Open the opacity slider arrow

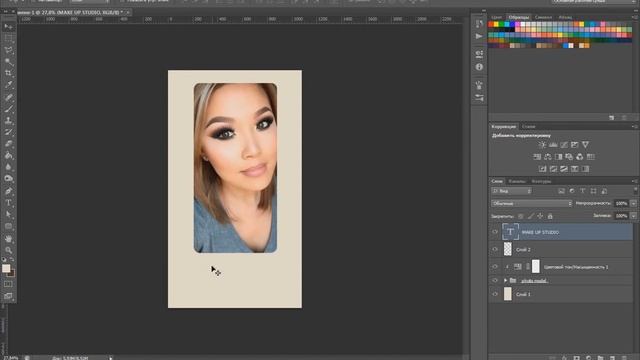click(x=633, y=203)
